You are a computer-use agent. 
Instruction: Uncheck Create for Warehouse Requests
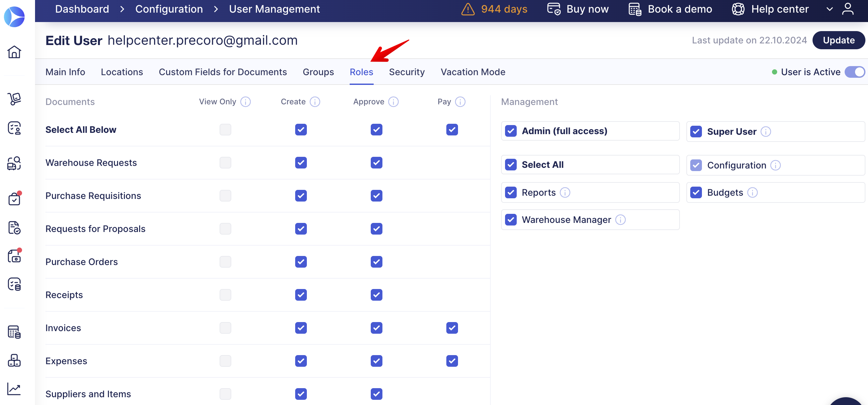[x=301, y=163]
